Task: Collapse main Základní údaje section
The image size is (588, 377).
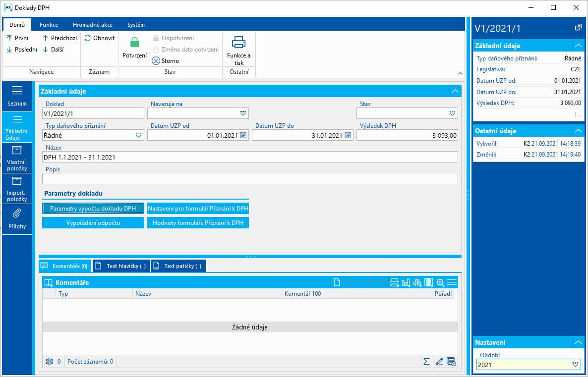Action: (x=455, y=91)
